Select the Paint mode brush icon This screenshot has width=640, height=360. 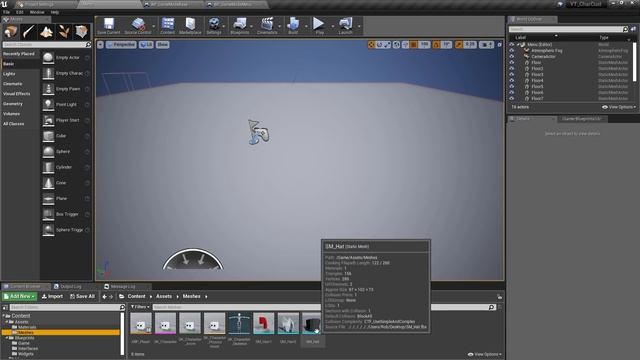pos(29,31)
